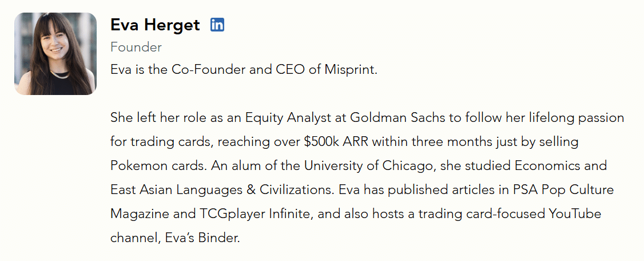Click the Eva Herget name heading
644x261 pixels.
click(155, 25)
